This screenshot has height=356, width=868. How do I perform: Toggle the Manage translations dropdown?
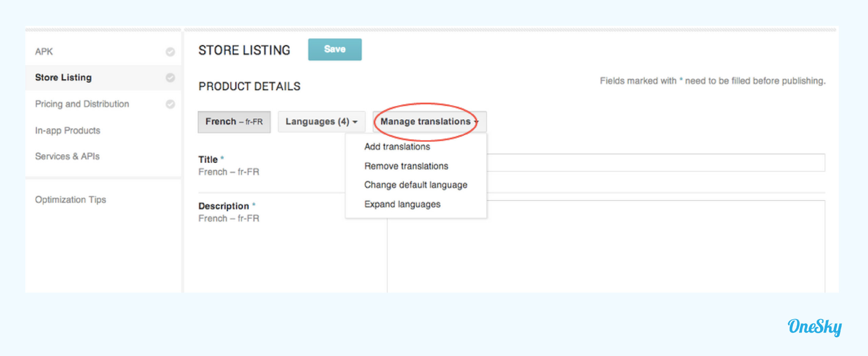(430, 122)
